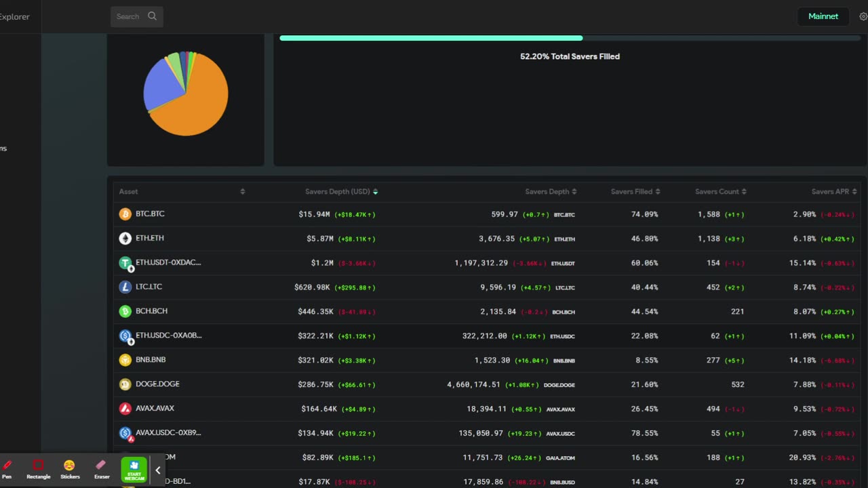868x488 pixels.
Task: Click the BNB.BNB coin icon
Action: pyautogui.click(x=125, y=361)
